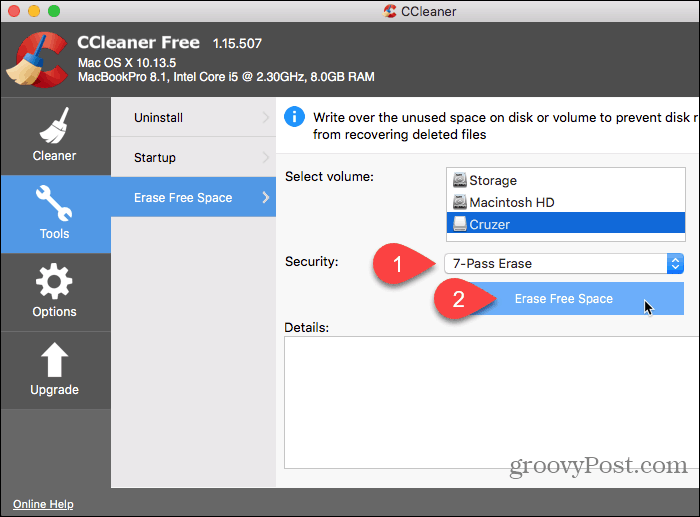Maximize window with green button
The image size is (700, 517).
[x=54, y=11]
